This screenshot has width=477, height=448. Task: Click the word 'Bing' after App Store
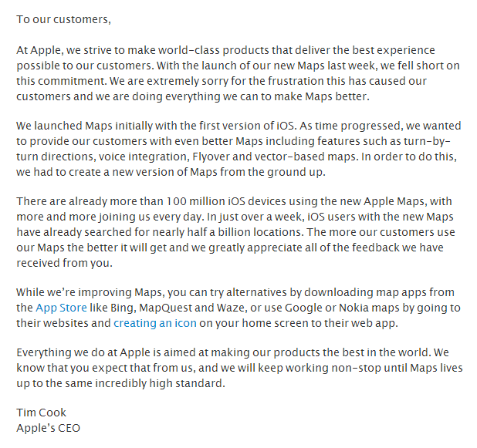point(122,308)
